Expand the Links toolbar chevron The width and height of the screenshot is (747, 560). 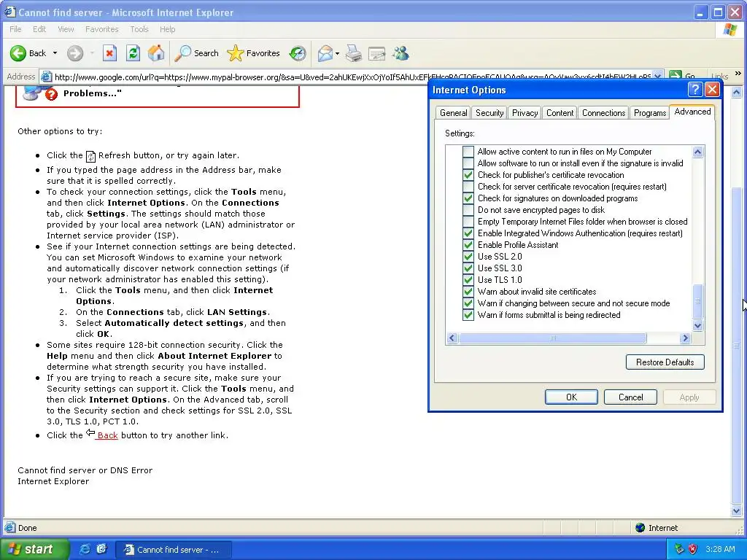coord(738,74)
